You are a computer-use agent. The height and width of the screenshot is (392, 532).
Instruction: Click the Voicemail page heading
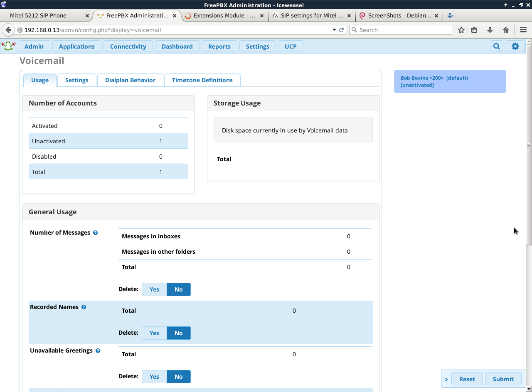click(x=42, y=61)
